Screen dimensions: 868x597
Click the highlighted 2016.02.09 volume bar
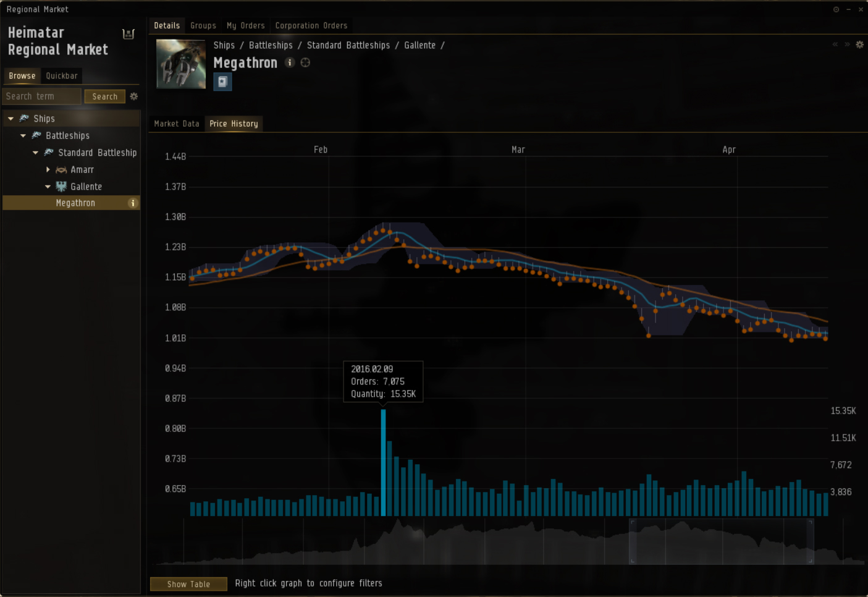pyautogui.click(x=384, y=463)
